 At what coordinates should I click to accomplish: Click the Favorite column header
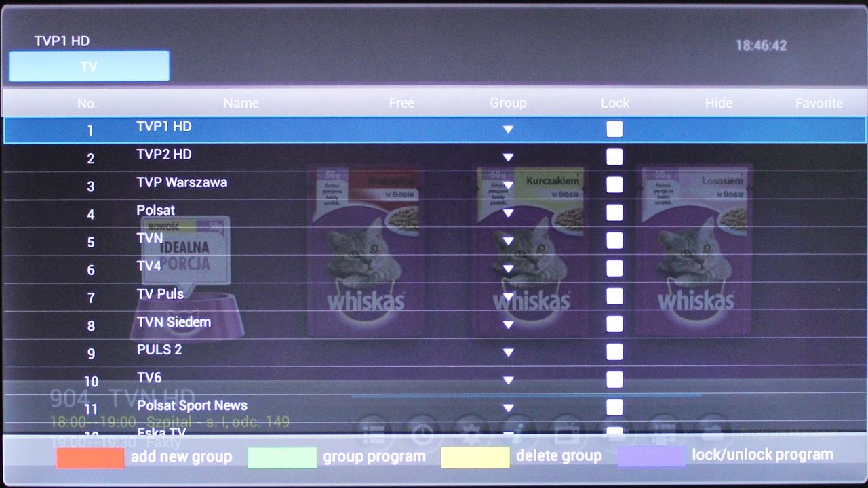[819, 103]
